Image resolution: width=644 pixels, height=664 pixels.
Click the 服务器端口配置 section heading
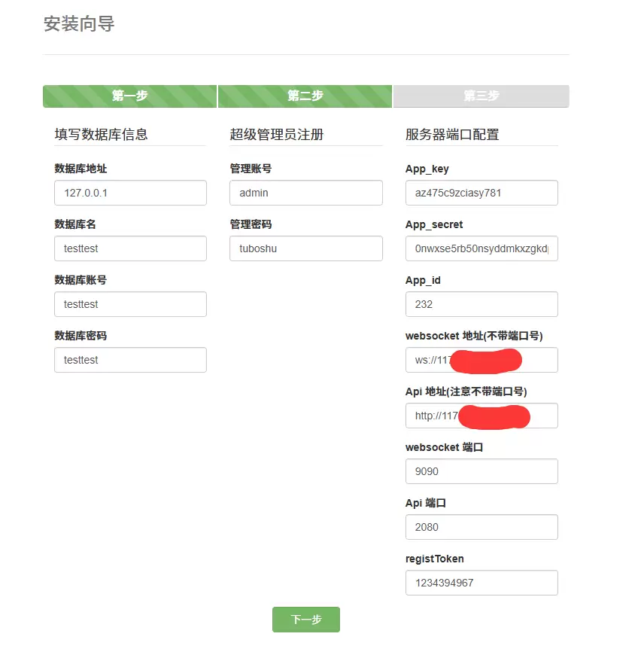(452, 135)
